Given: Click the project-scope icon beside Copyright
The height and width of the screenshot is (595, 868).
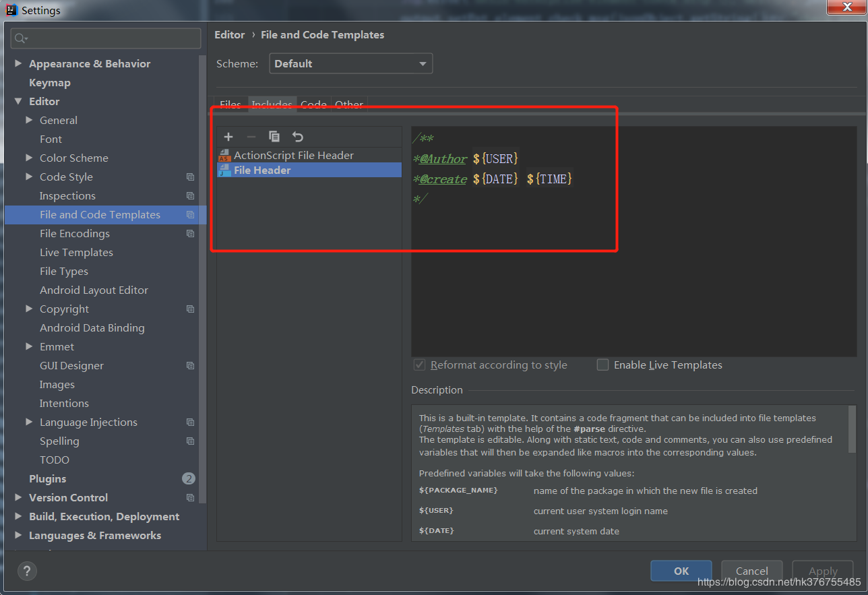Looking at the screenshot, I should pyautogui.click(x=191, y=309).
